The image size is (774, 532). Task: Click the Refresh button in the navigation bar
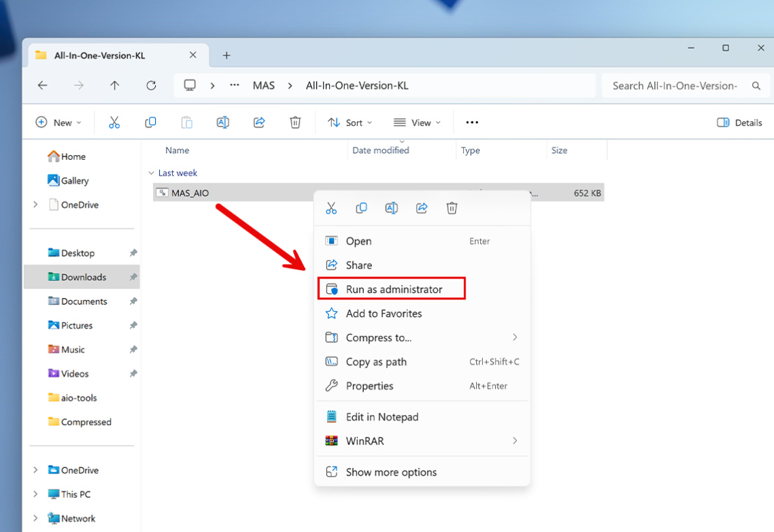[151, 86]
